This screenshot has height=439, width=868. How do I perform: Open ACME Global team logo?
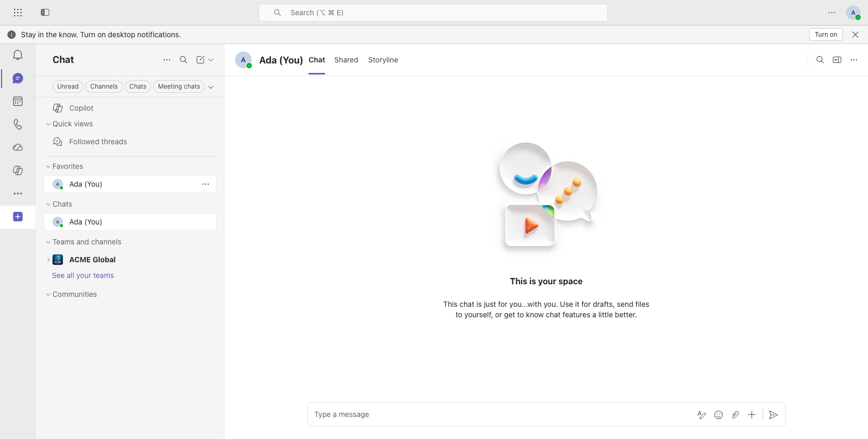58,260
